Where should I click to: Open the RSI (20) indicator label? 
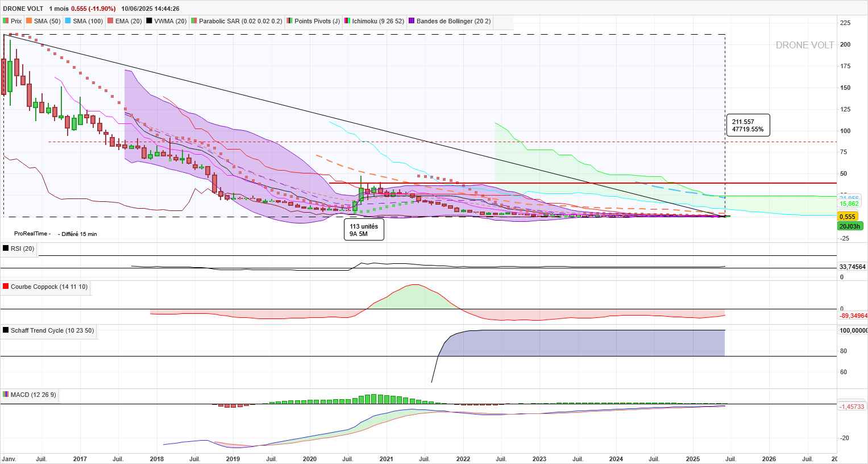[x=22, y=248]
